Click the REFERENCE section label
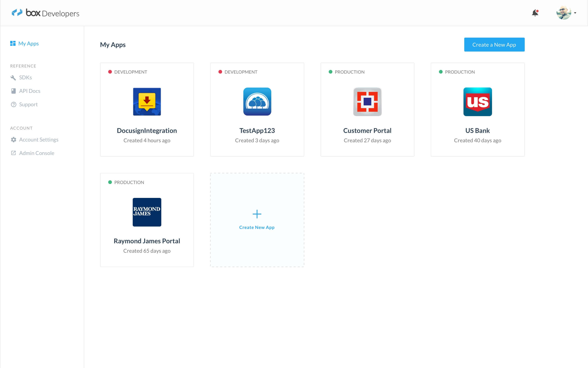 (23, 66)
